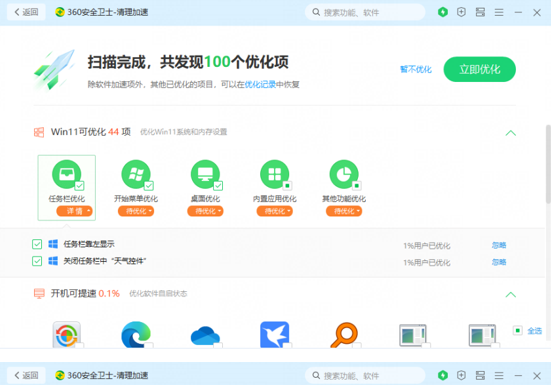Expand the 待优化 dropdown under 桌面优化

point(205,211)
